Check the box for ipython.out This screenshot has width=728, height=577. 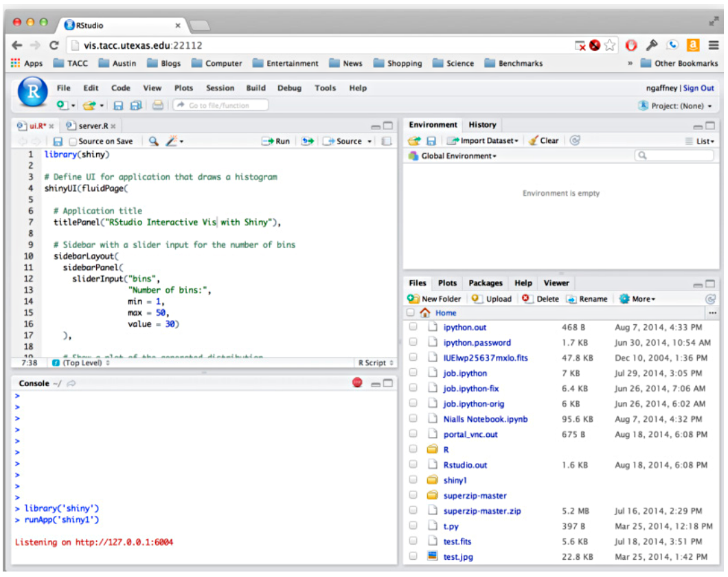(x=413, y=327)
